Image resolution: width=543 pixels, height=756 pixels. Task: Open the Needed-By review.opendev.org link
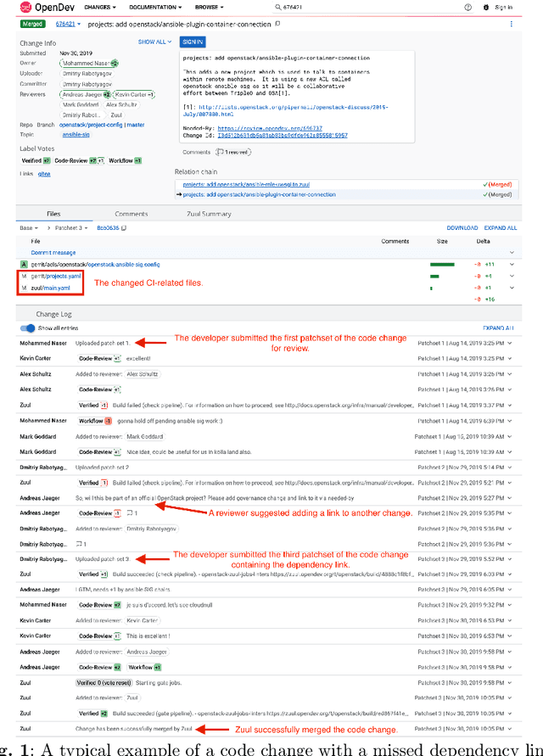click(270, 128)
